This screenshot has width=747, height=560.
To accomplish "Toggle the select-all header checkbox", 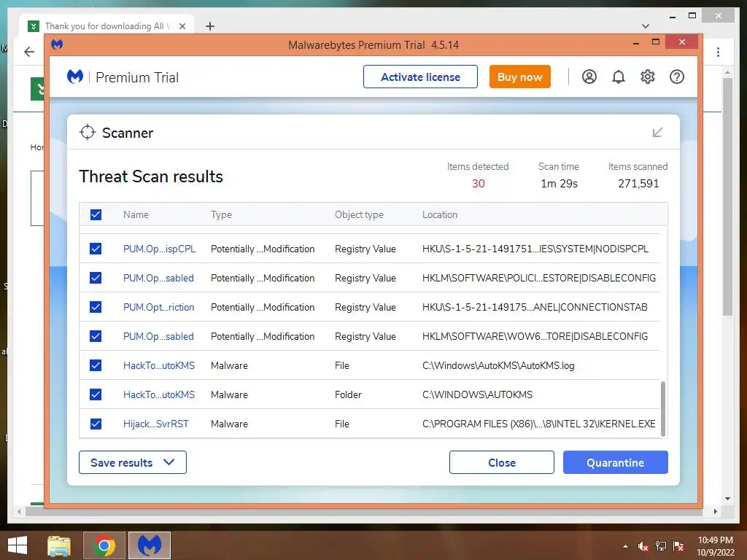I will click(x=96, y=215).
